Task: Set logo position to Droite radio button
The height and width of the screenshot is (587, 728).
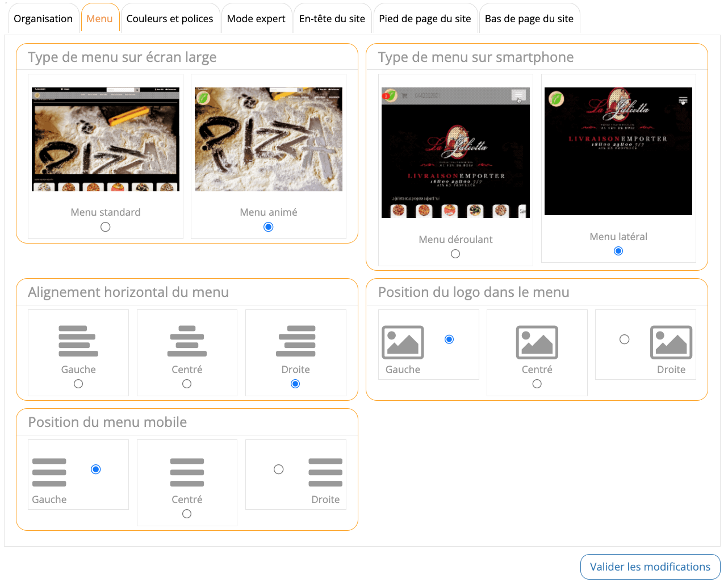Action: [x=625, y=339]
